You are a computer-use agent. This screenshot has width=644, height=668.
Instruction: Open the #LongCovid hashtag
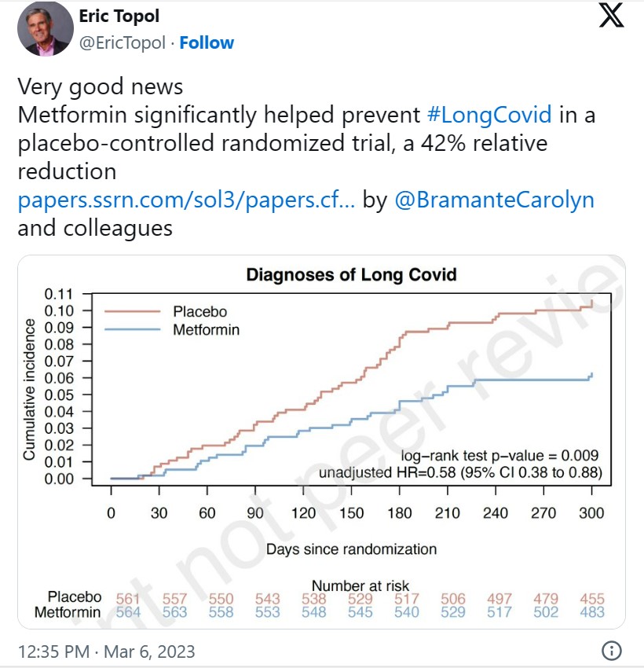click(x=489, y=115)
